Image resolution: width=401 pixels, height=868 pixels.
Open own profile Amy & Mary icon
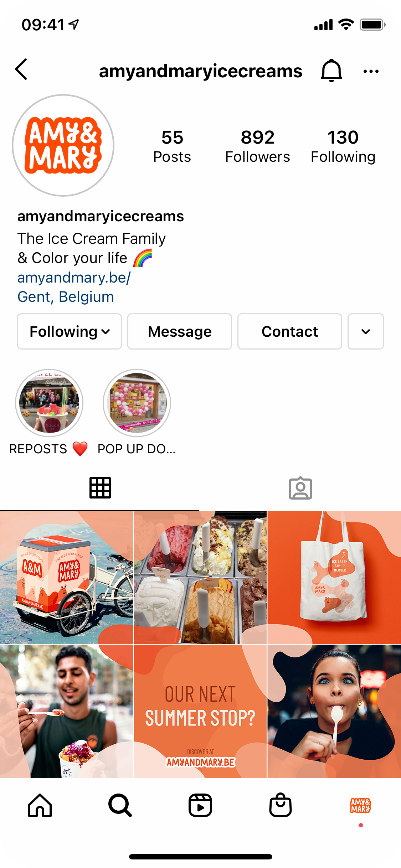click(361, 805)
